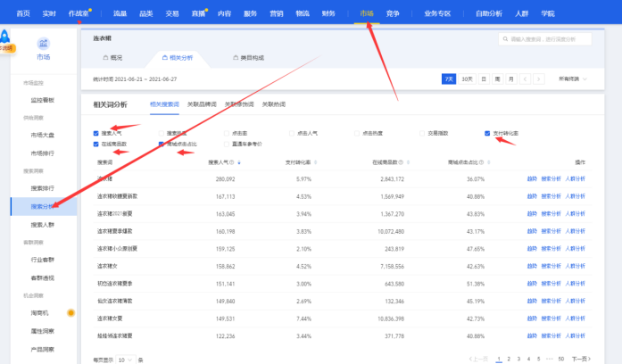
Task: Sort by the 在线商品数 column arrow
Action: tap(408, 162)
